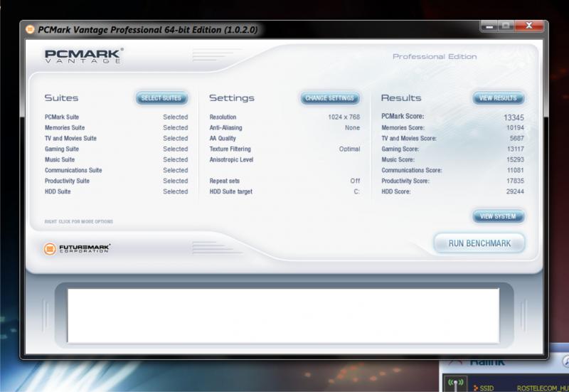Click the PCMark Vantage window title text

point(148,30)
